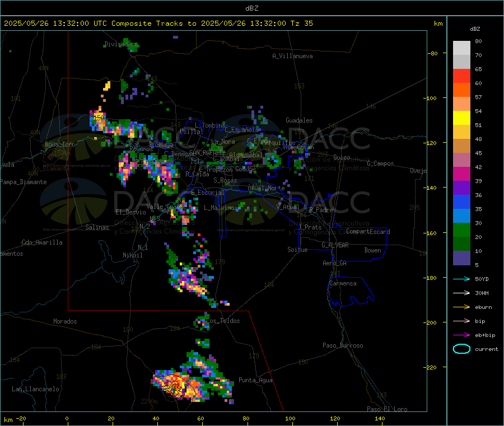This screenshot has width=504, height=426.
Task: Click the intense storm cell near Punta_Agua
Action: click(x=176, y=386)
